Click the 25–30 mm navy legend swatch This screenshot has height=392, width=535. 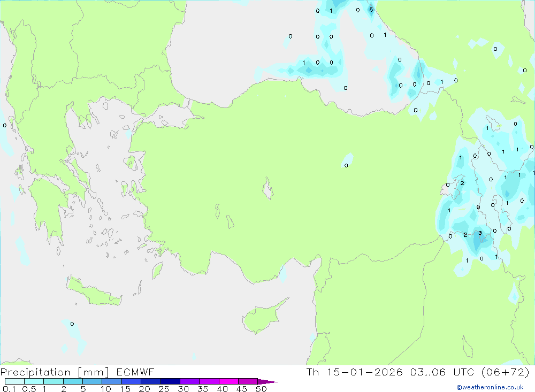[170, 381]
